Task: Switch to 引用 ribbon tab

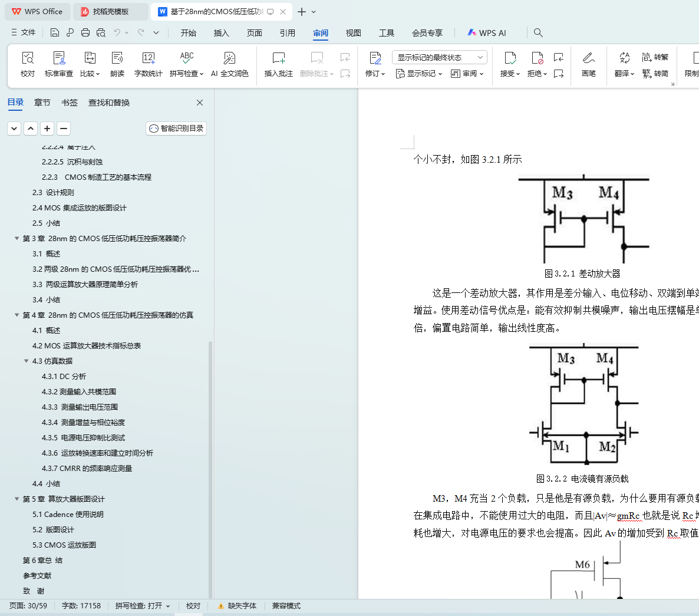Action: 288,33
